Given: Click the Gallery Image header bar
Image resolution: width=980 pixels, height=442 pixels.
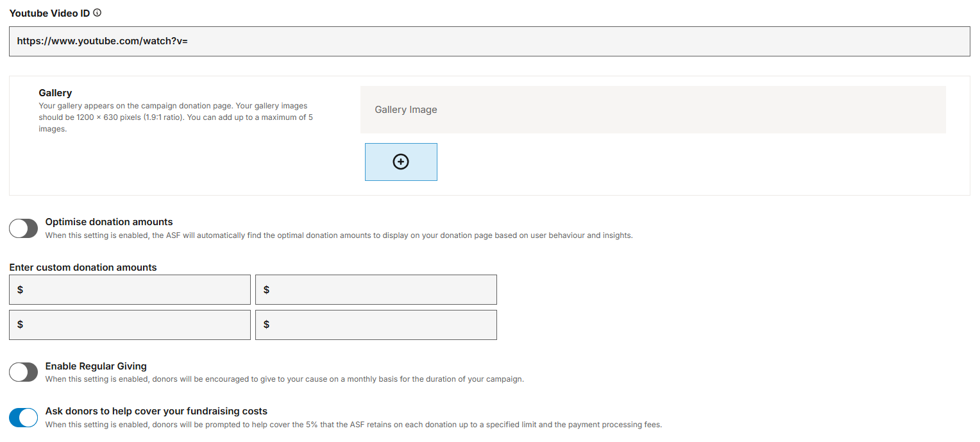Looking at the screenshot, I should coord(652,110).
